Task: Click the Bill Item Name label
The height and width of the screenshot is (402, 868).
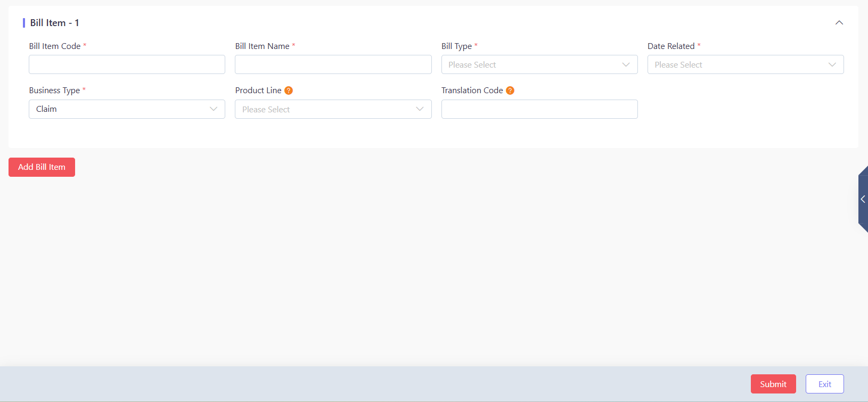Action: [x=262, y=46]
